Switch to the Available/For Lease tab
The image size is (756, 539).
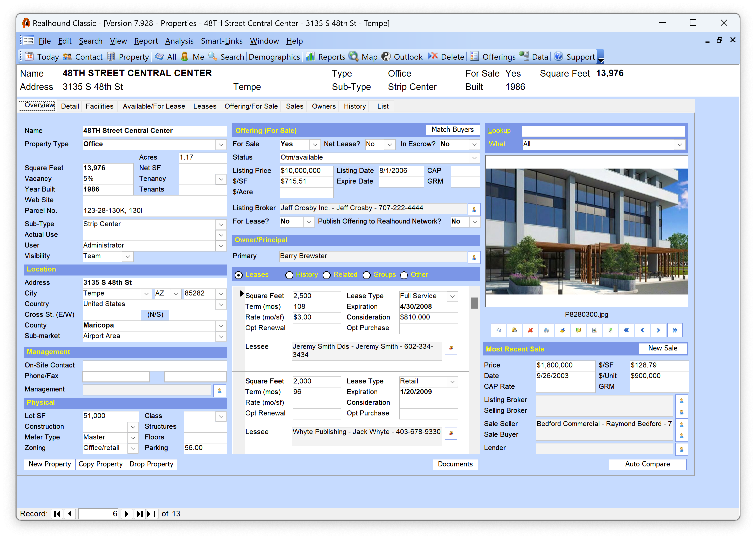pos(154,106)
